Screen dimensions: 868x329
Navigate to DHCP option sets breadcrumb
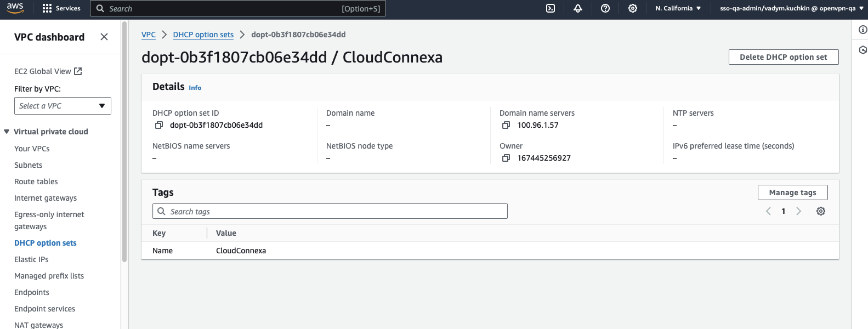203,35
